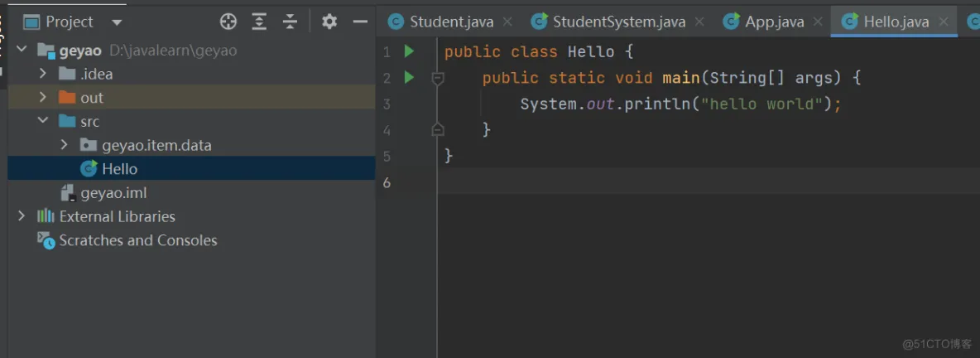Hide the Project tool window with minus icon

(360, 22)
